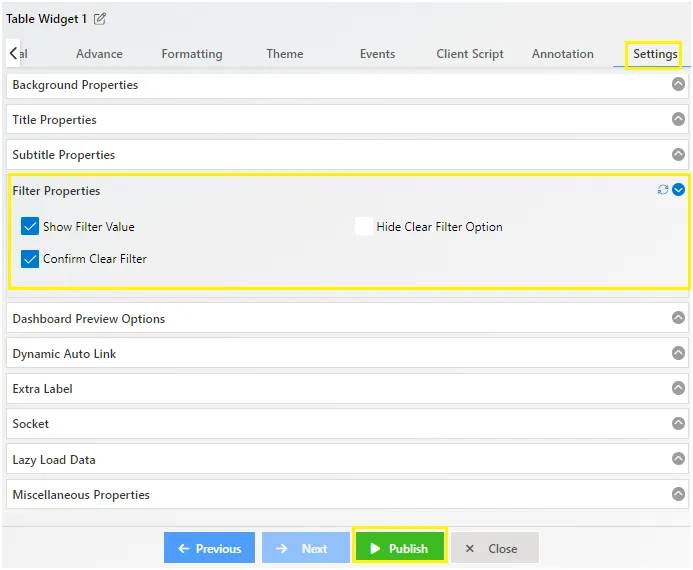The height and width of the screenshot is (570, 693).
Task: Click the Filter Properties heading
Action: click(x=56, y=191)
